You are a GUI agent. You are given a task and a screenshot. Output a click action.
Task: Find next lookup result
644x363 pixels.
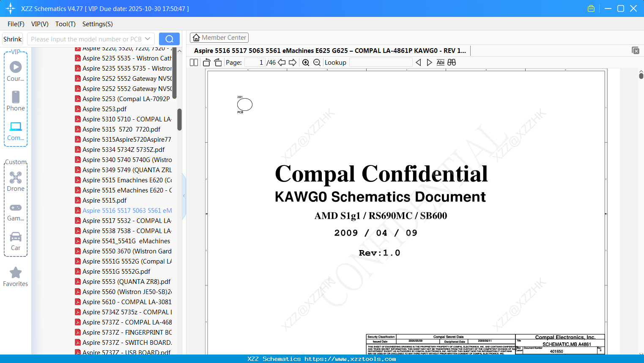pos(429,63)
